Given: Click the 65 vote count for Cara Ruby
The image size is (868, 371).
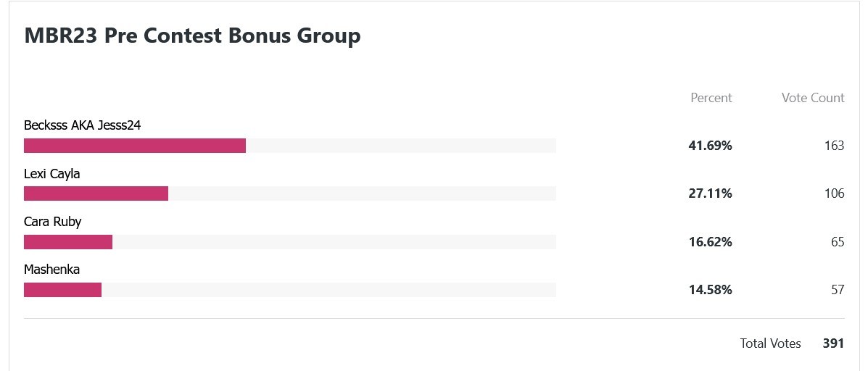Looking at the screenshot, I should pyautogui.click(x=838, y=241).
